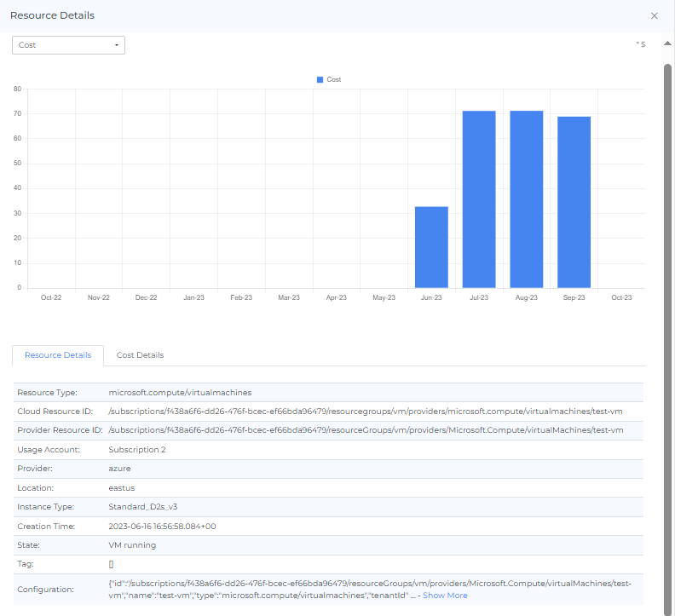This screenshot has height=616, width=675.
Task: Open the Cost metric dropdown
Action: point(68,45)
